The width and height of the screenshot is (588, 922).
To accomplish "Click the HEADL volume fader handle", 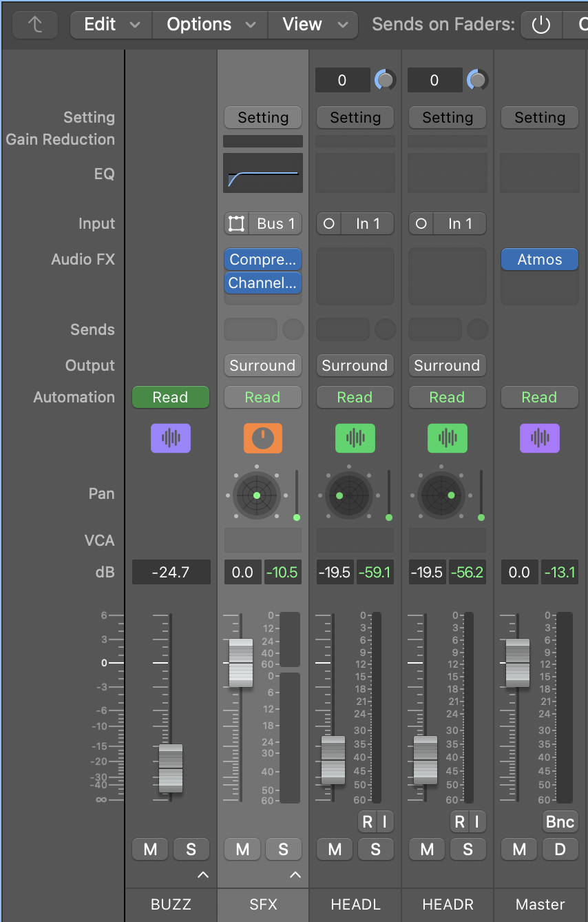I will tap(333, 760).
